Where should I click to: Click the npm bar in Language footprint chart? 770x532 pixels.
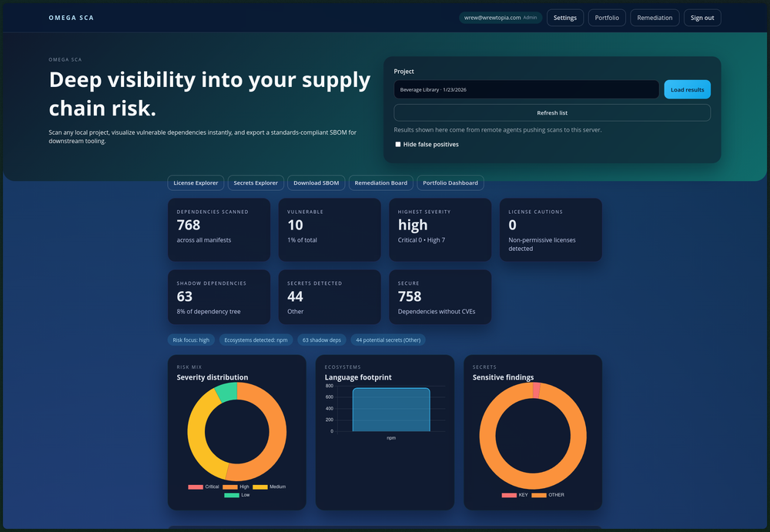click(391, 410)
